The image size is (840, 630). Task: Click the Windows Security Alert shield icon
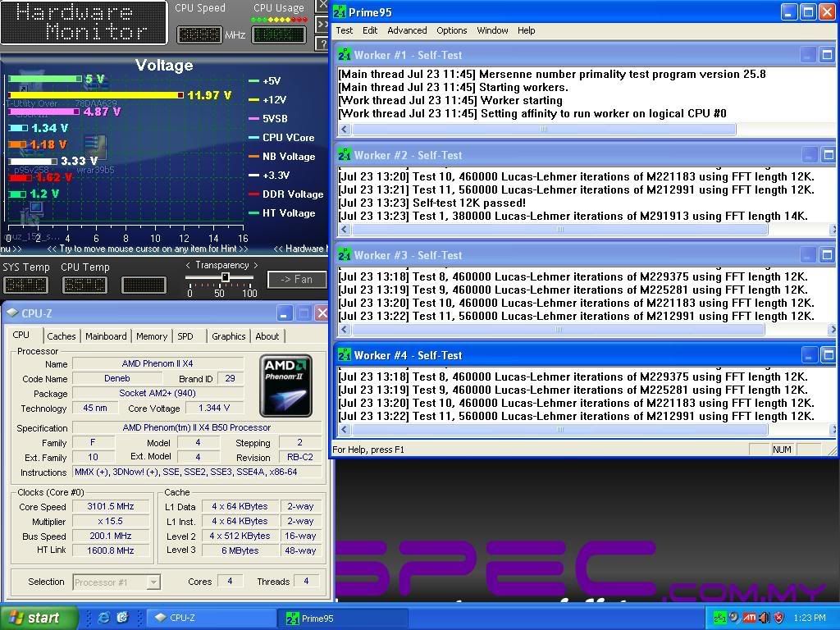click(x=778, y=618)
